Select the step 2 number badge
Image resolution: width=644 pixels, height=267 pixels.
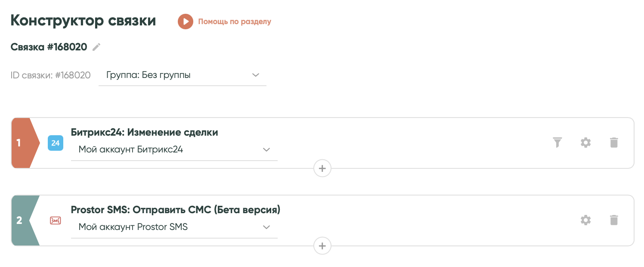click(x=20, y=220)
